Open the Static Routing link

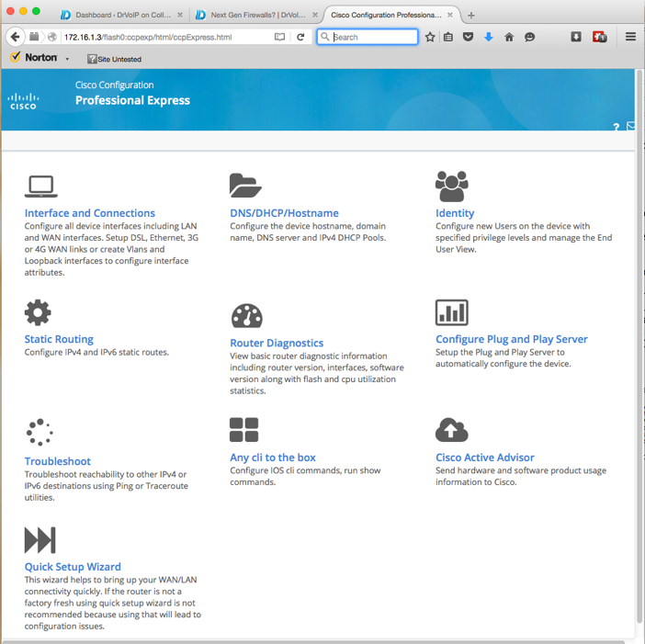[x=59, y=339]
